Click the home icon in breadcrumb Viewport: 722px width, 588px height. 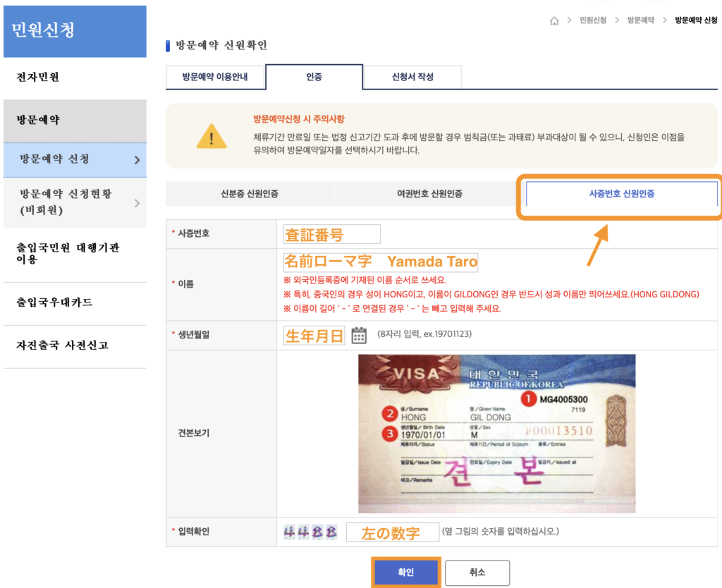554,21
